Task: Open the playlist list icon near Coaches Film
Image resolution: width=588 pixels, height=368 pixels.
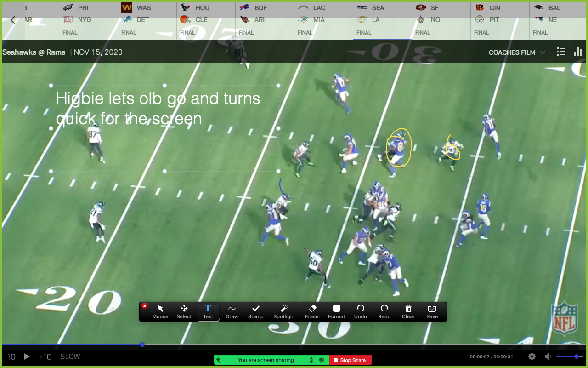Action: click(x=560, y=52)
